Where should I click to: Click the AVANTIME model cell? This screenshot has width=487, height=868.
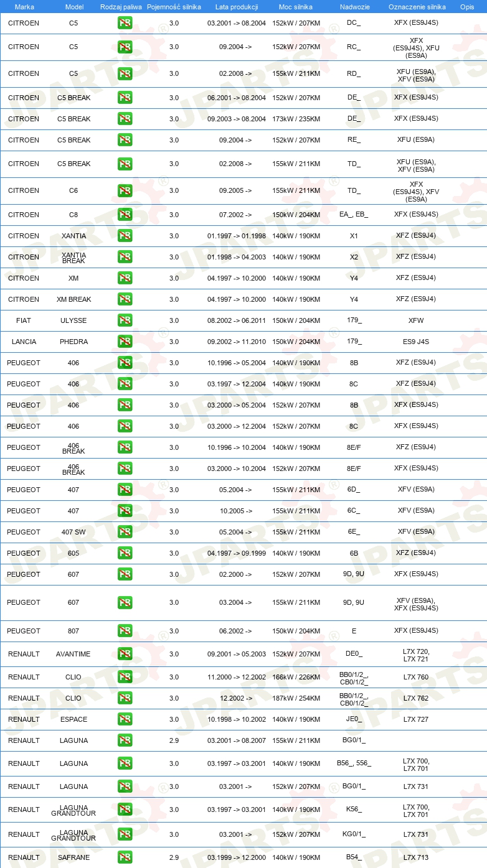click(x=73, y=654)
